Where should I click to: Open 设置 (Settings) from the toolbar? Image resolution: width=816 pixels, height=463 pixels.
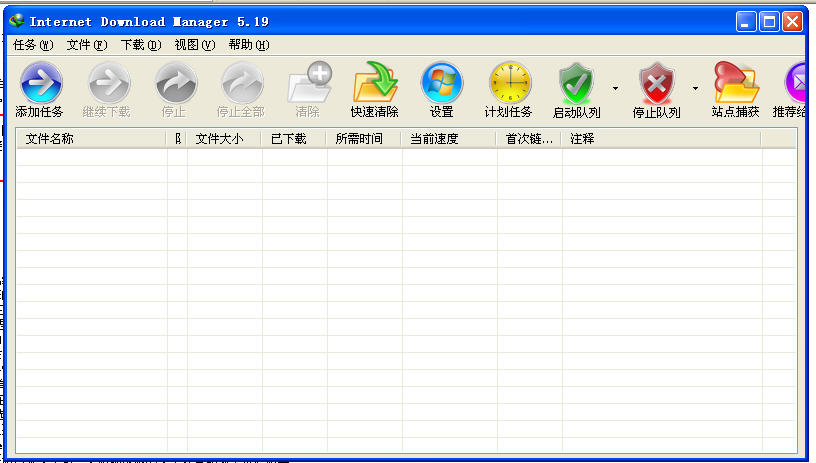[x=441, y=83]
